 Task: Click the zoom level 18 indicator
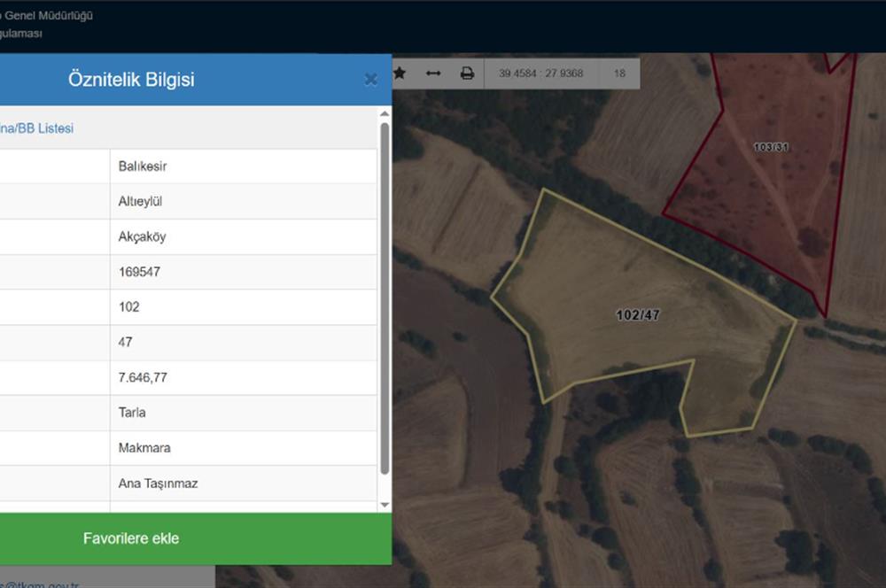tap(619, 73)
